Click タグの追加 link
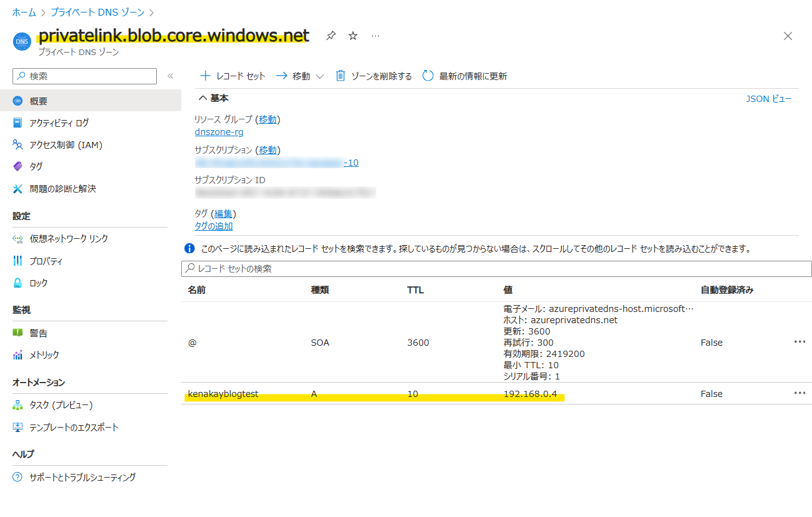The height and width of the screenshot is (517, 812). click(x=214, y=226)
